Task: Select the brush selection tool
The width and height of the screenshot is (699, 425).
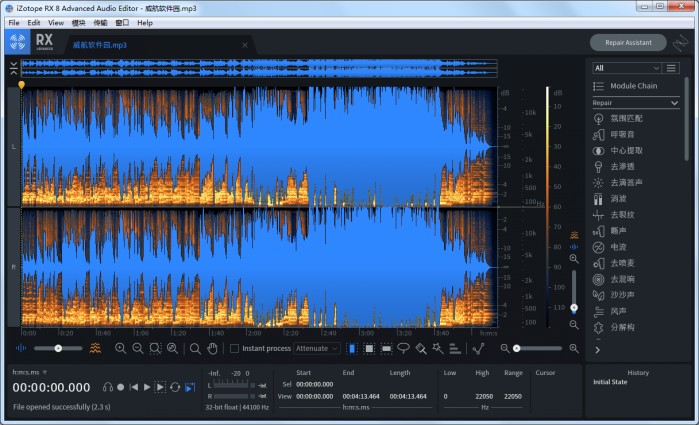Action: click(x=421, y=348)
